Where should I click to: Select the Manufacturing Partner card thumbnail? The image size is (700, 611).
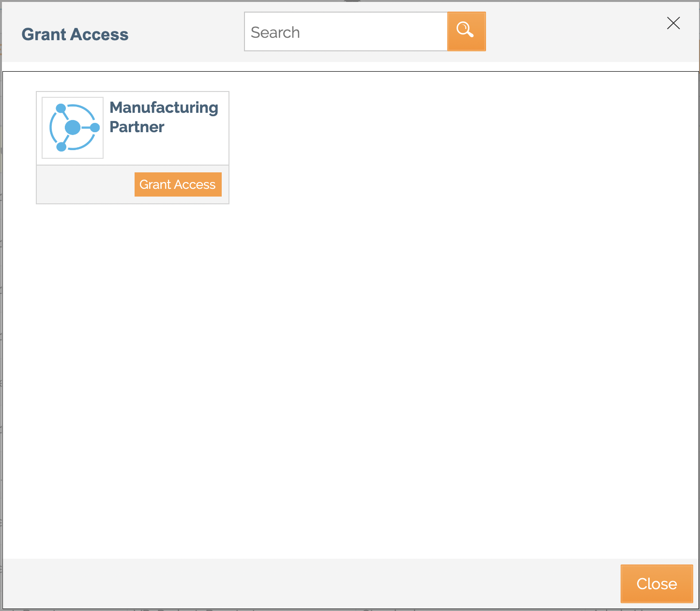pyautogui.click(x=73, y=128)
